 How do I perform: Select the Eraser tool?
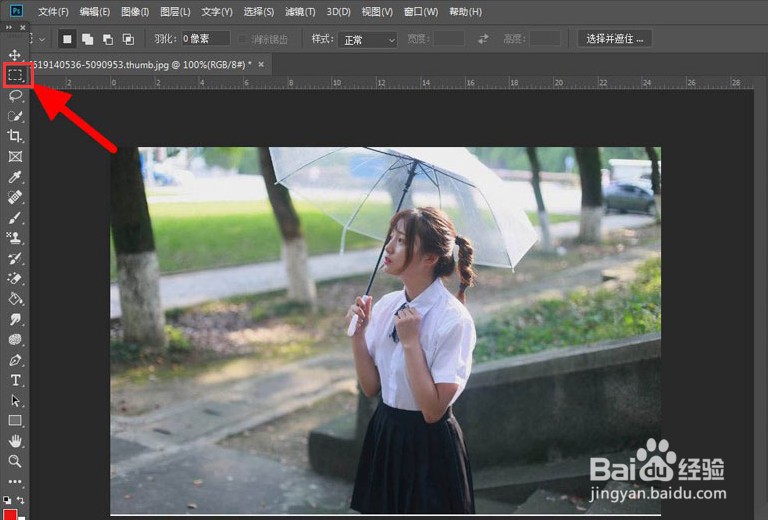click(x=15, y=279)
